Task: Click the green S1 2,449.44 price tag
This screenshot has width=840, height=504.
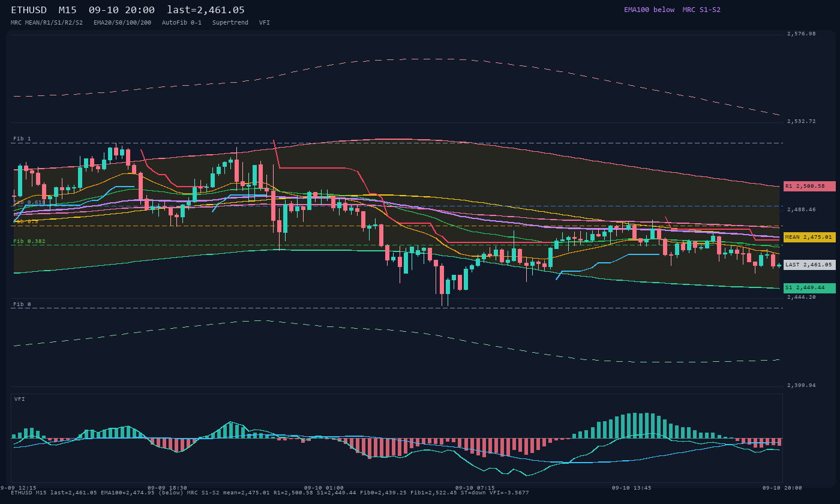Action: tap(809, 288)
